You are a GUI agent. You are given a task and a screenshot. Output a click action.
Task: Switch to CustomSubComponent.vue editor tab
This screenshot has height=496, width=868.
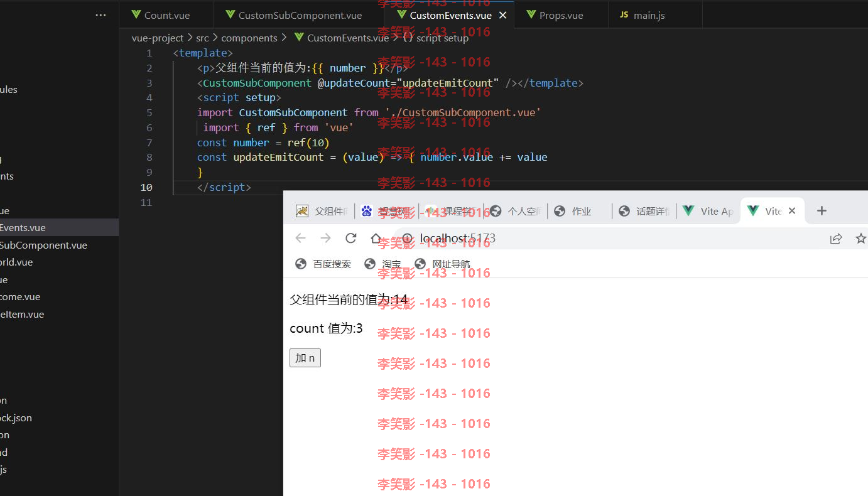coord(299,15)
